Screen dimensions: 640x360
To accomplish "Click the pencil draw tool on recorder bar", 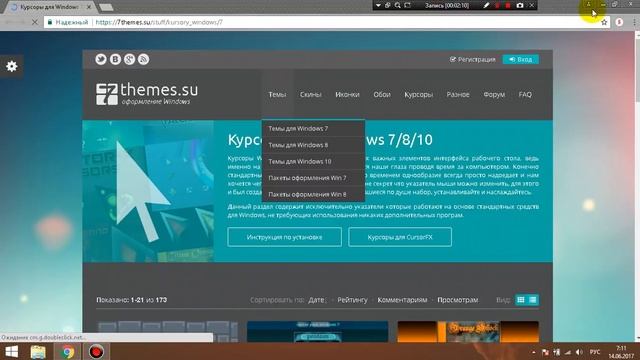I will coord(486,5).
